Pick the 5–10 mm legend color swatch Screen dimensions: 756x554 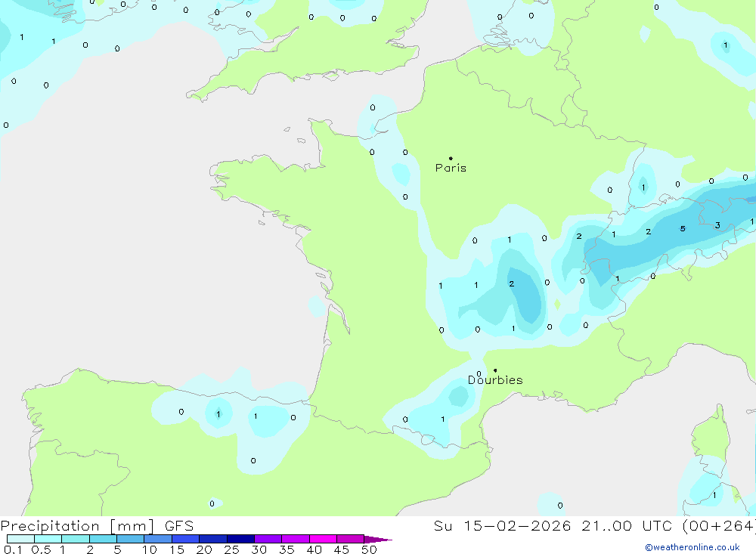130,539
